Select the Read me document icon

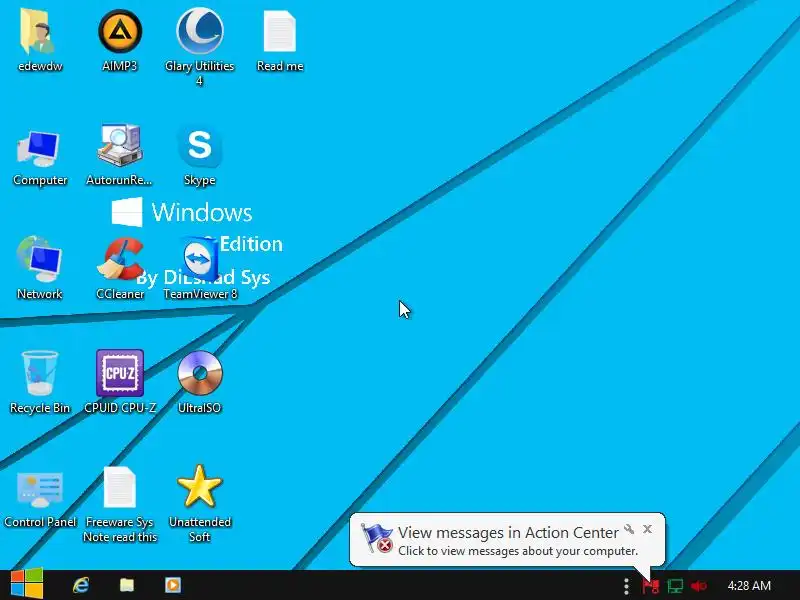click(x=280, y=32)
